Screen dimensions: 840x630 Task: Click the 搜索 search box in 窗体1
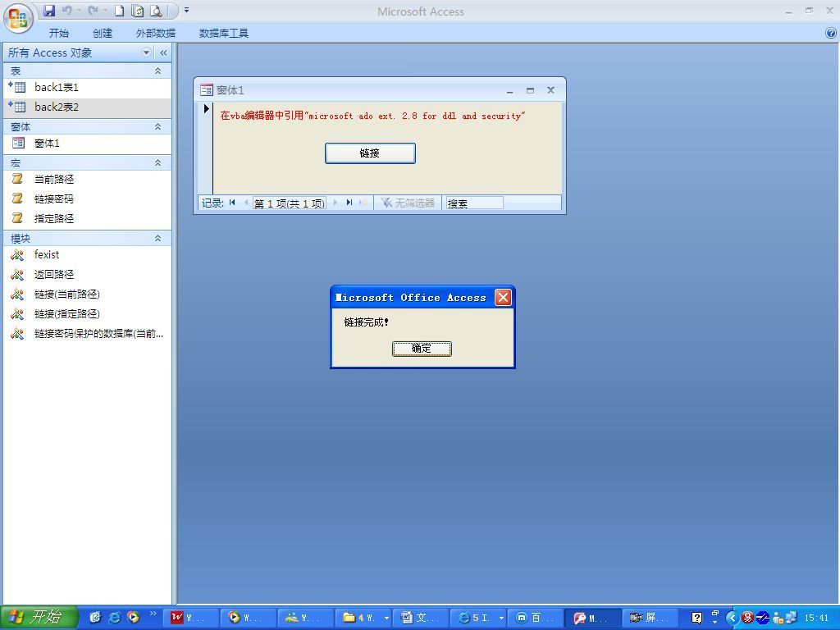pyautogui.click(x=475, y=203)
